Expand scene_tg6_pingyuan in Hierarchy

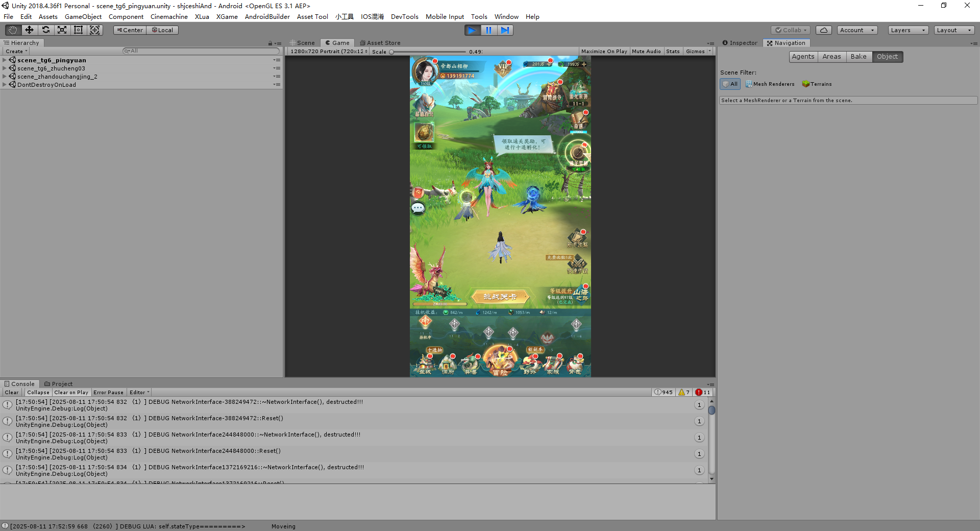pyautogui.click(x=5, y=60)
